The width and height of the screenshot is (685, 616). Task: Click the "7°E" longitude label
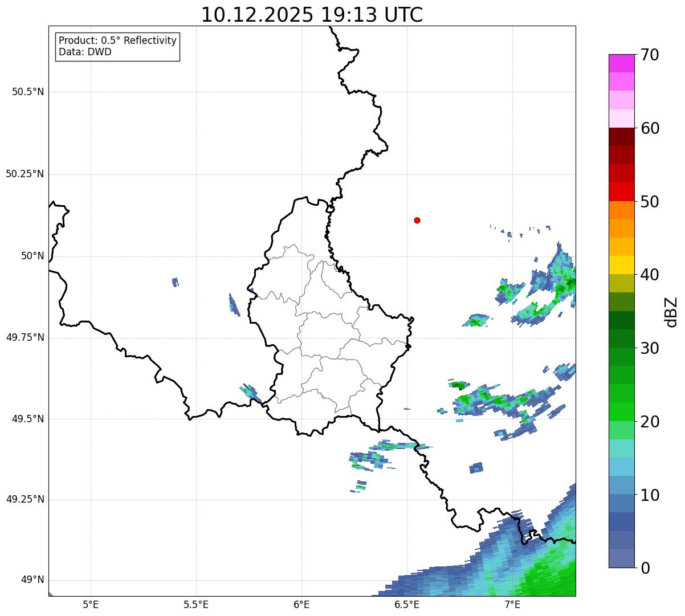pos(512,604)
